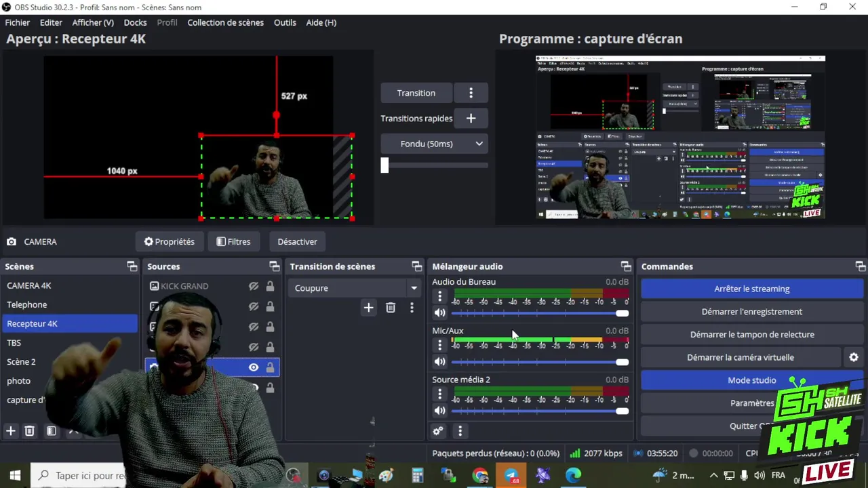Open Chrome from the taskbar
868x488 pixels.
click(x=480, y=476)
